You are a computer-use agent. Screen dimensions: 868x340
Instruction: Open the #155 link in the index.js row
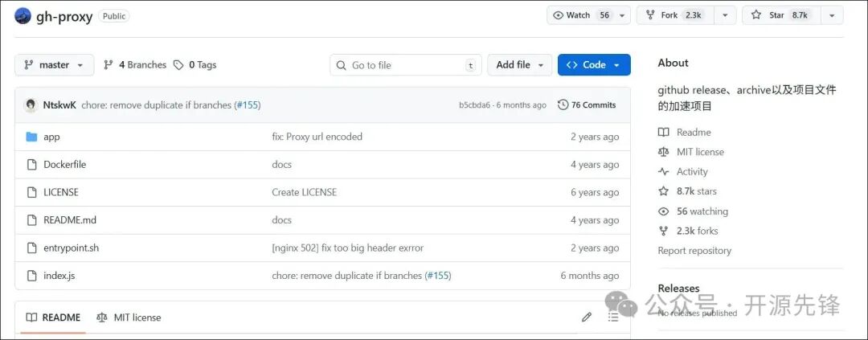438,275
